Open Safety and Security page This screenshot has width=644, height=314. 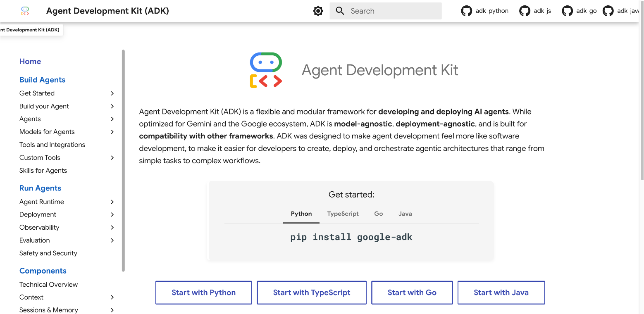point(48,253)
